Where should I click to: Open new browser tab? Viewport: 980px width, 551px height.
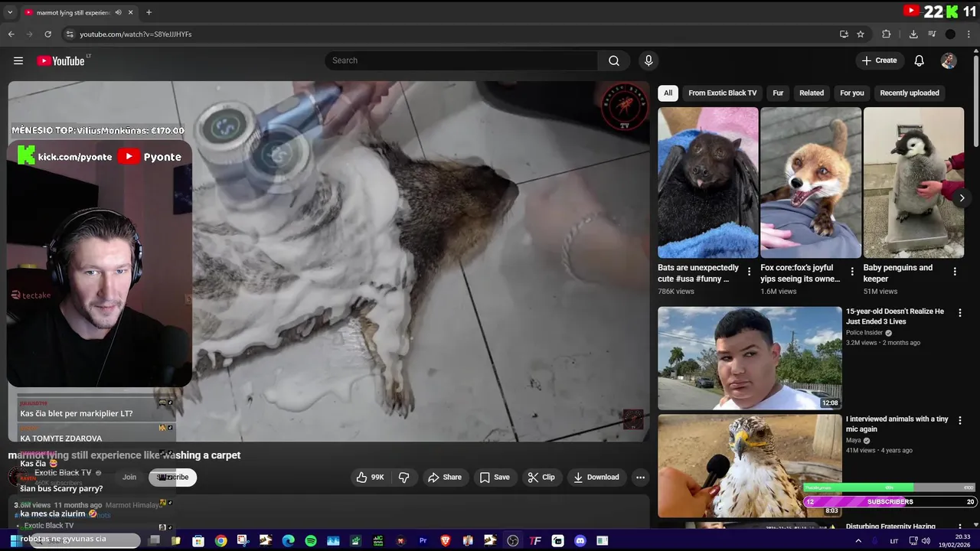[149, 12]
